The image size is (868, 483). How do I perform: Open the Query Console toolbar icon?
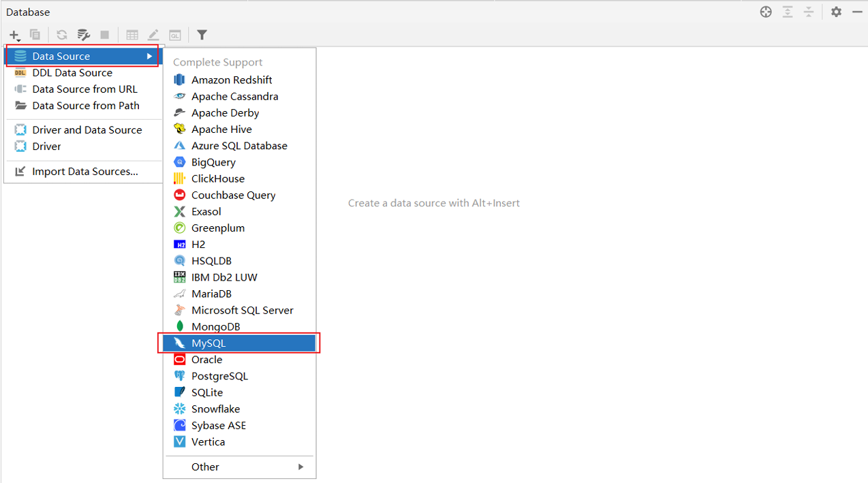(x=175, y=35)
